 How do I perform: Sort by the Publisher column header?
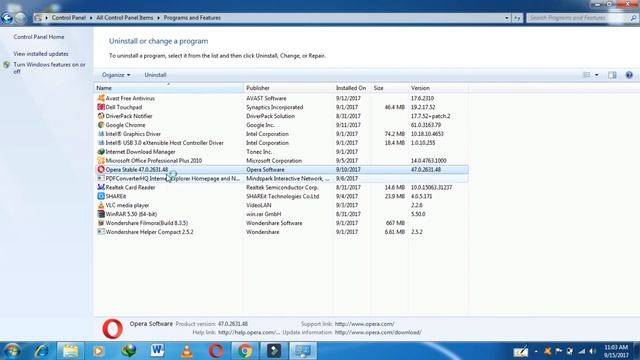[288, 88]
